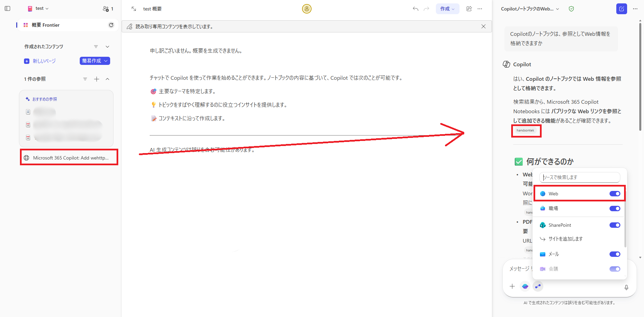This screenshot has height=317, width=644.
Task: Turn off the 会議 source toggle
Action: pos(614,269)
